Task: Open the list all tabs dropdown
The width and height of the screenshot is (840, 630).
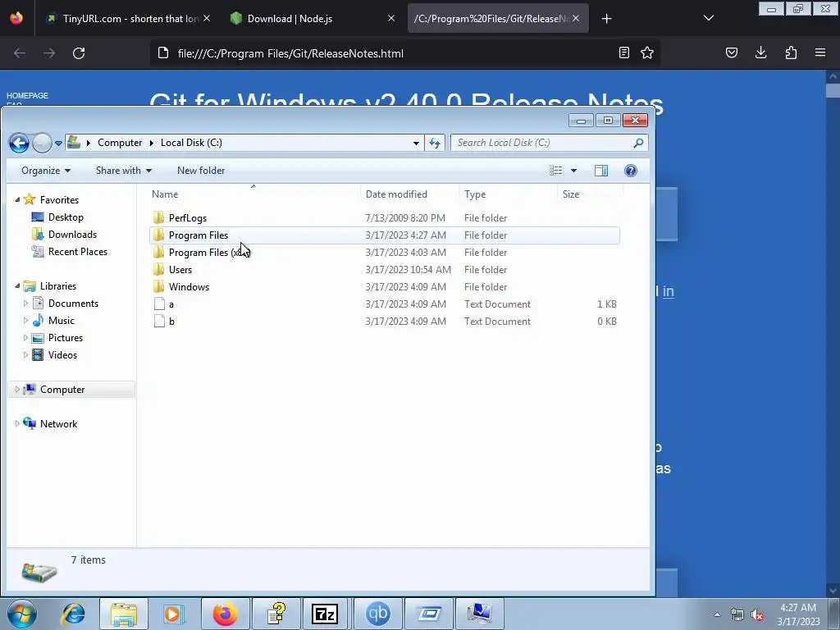Action: (708, 18)
